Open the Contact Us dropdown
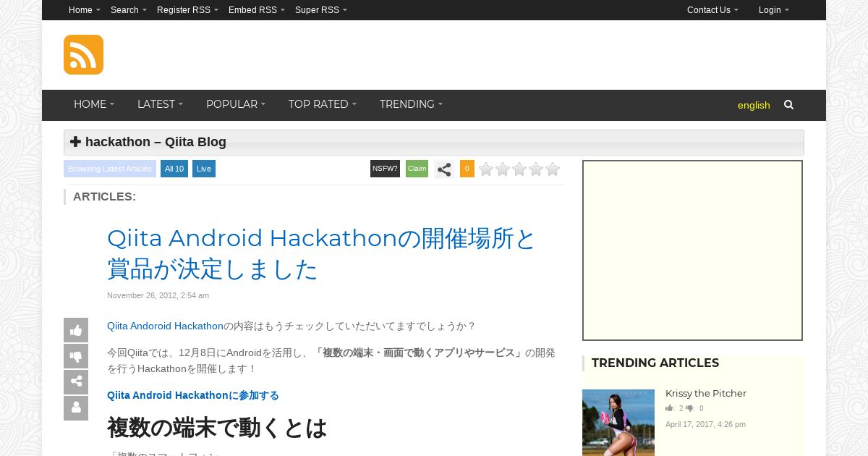The image size is (868, 456). click(x=712, y=10)
